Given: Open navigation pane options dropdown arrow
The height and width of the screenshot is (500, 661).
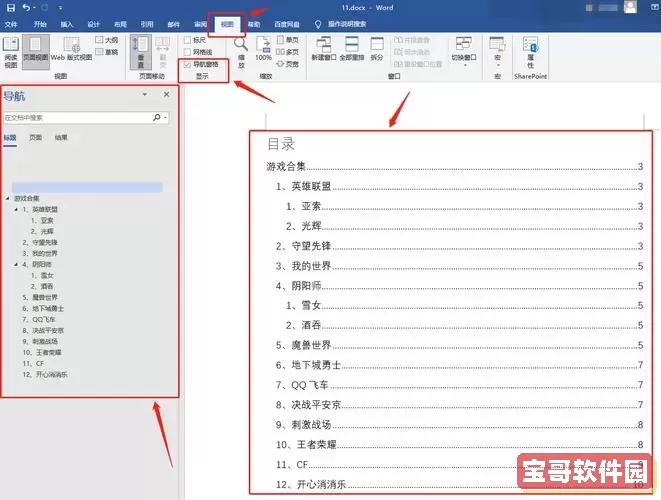Looking at the screenshot, I should (145, 94).
